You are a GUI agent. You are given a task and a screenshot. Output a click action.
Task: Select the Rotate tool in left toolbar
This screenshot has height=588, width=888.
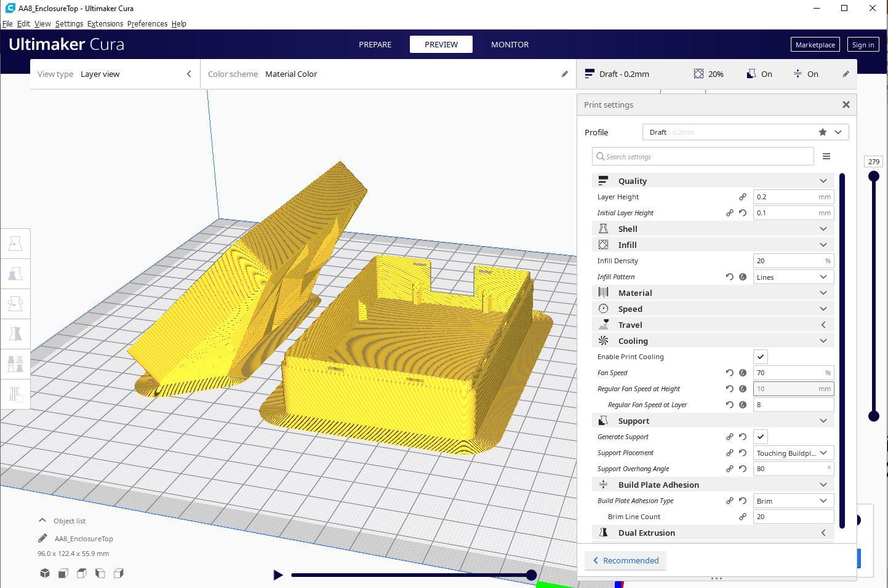15,304
